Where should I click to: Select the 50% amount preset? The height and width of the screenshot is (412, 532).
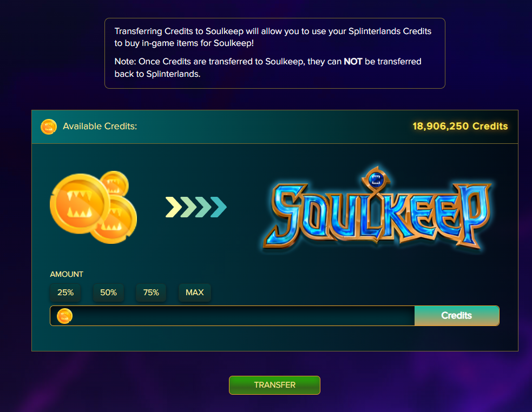tap(108, 293)
